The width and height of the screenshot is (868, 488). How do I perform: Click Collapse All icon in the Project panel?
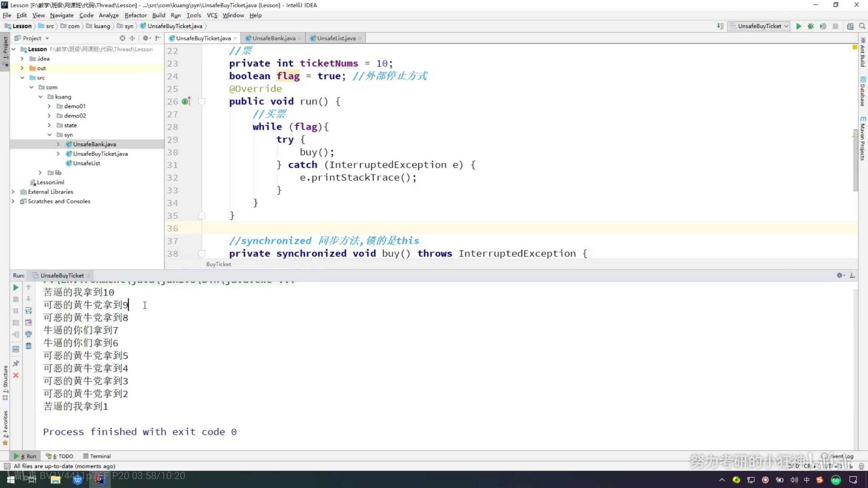(x=132, y=38)
